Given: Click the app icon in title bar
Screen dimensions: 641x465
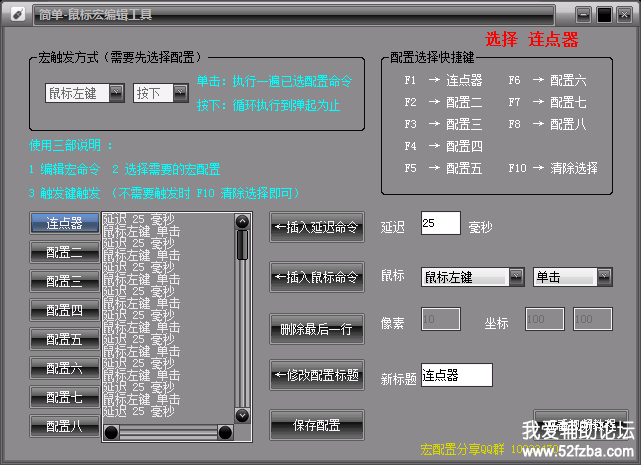Looking at the screenshot, I should (18, 15).
